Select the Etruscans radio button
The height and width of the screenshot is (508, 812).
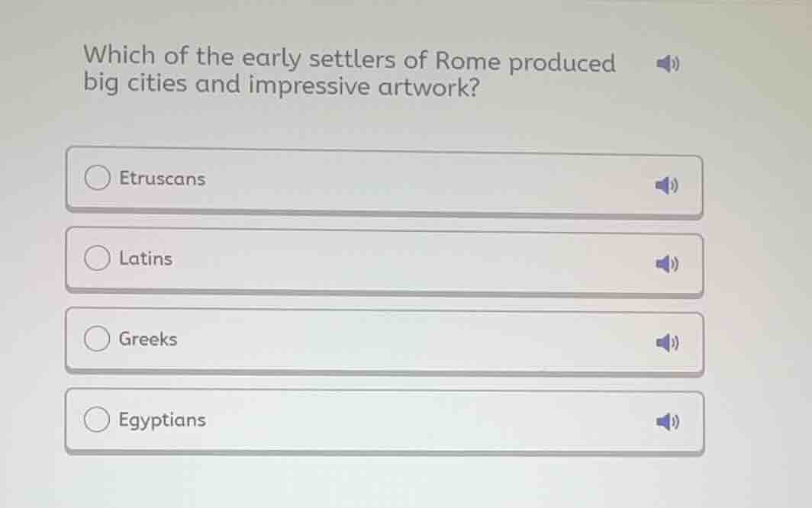coord(96,177)
